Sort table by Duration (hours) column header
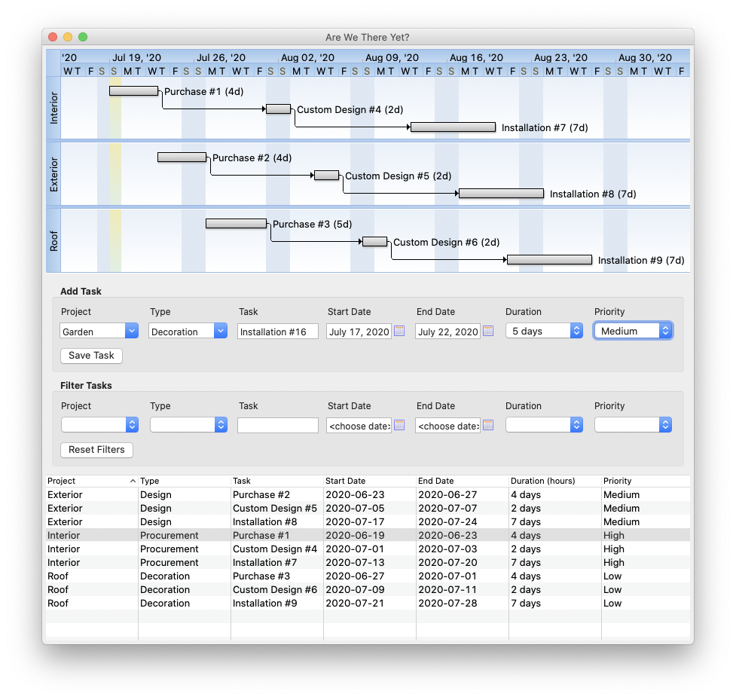Image resolution: width=736 pixels, height=700 pixels. [554, 481]
